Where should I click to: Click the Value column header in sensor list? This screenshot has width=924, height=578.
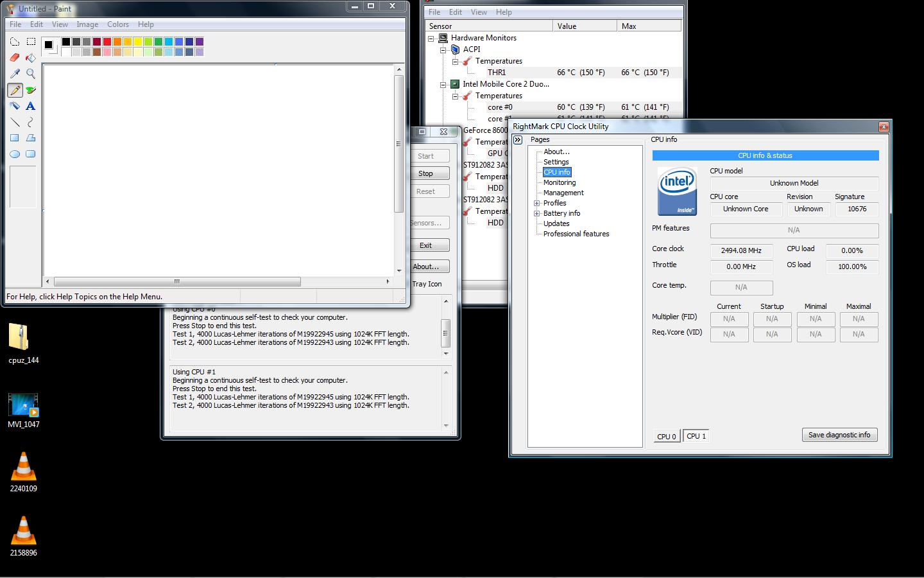coord(585,26)
